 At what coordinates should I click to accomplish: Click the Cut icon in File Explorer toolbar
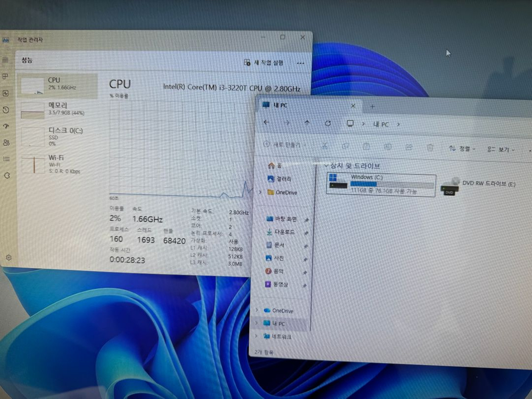pyautogui.click(x=325, y=146)
